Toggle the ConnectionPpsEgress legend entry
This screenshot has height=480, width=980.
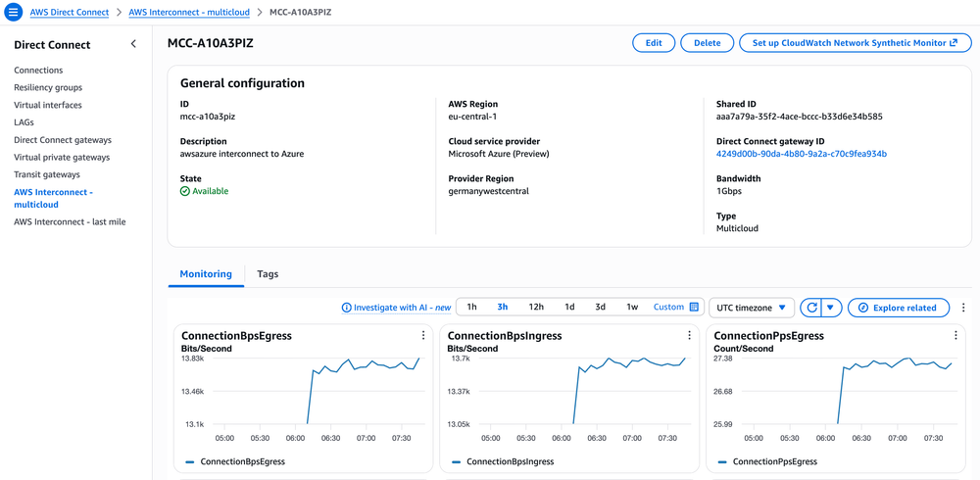[x=768, y=461]
